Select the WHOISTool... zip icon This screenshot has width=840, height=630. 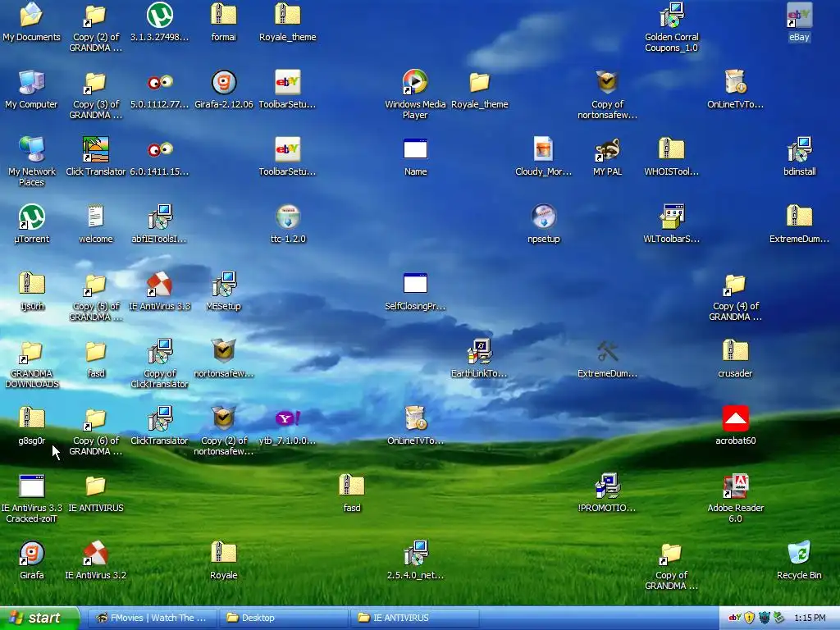point(671,149)
